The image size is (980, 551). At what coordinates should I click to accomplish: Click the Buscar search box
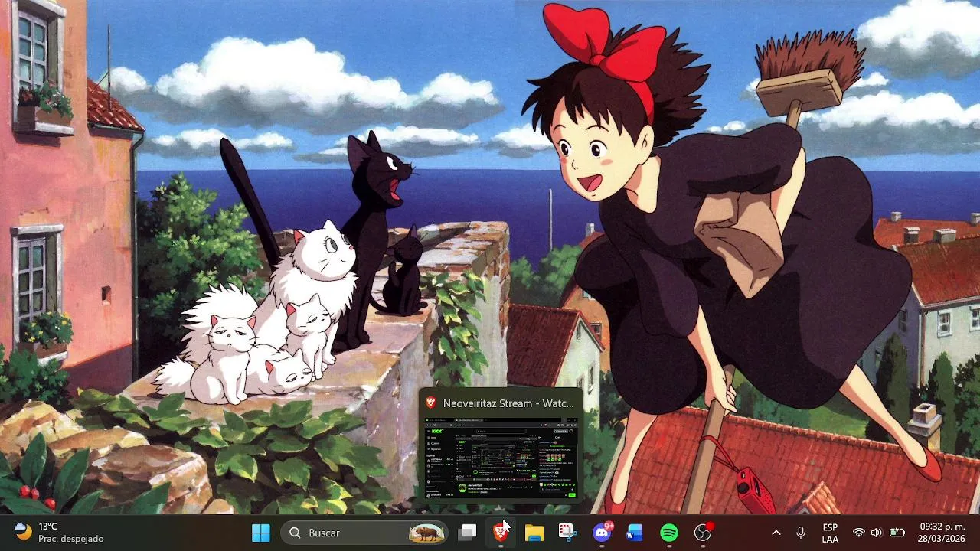tap(364, 533)
